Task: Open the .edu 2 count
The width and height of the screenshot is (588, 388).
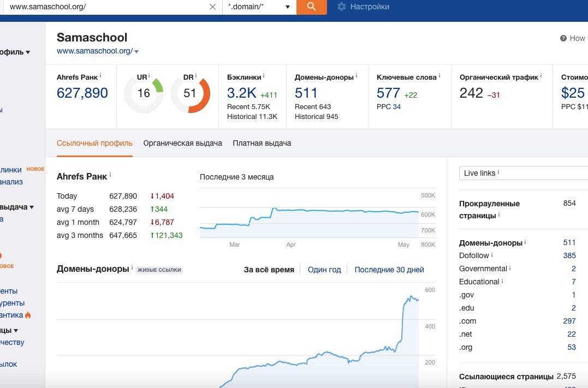Action: coord(573,308)
